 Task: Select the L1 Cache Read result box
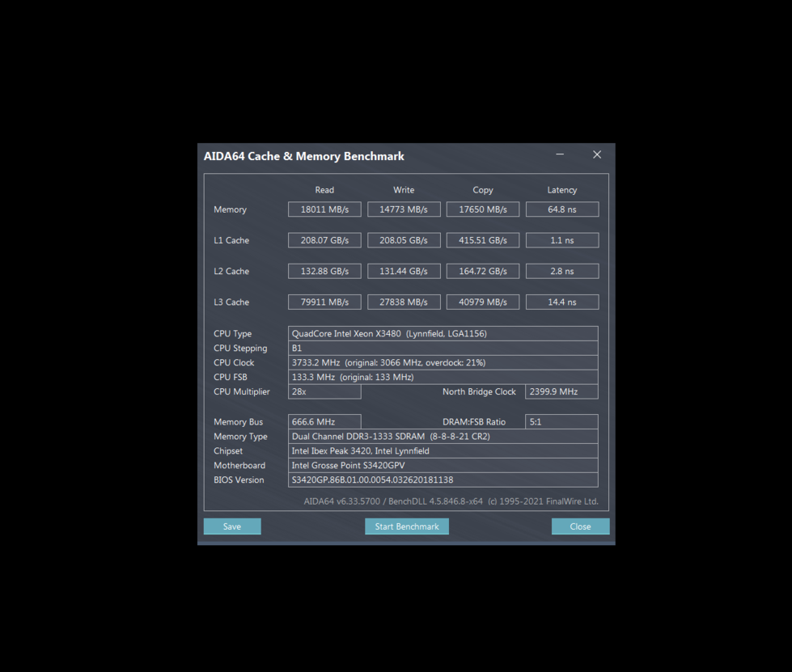324,240
